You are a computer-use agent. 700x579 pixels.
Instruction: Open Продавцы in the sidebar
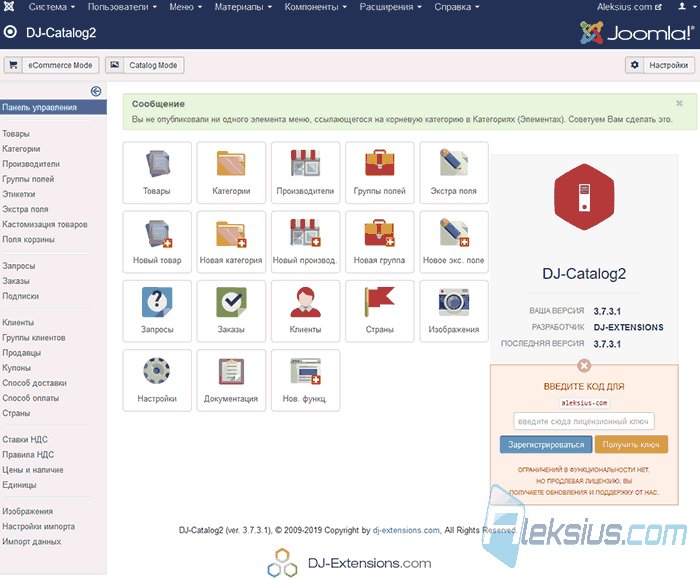(21, 353)
